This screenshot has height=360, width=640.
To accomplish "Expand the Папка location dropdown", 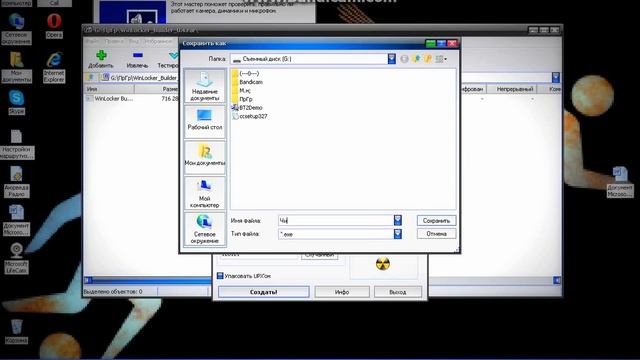I will click(x=391, y=59).
